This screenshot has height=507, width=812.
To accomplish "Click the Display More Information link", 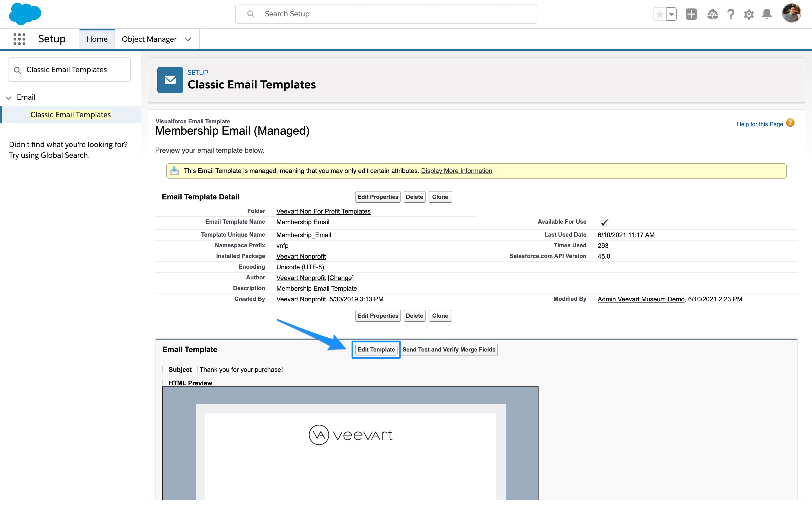I will 456,171.
